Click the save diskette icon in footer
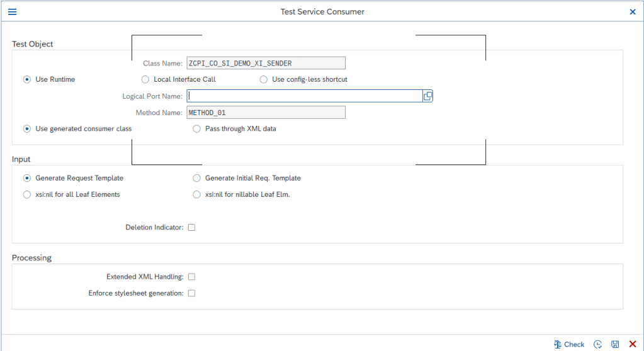 [x=615, y=344]
